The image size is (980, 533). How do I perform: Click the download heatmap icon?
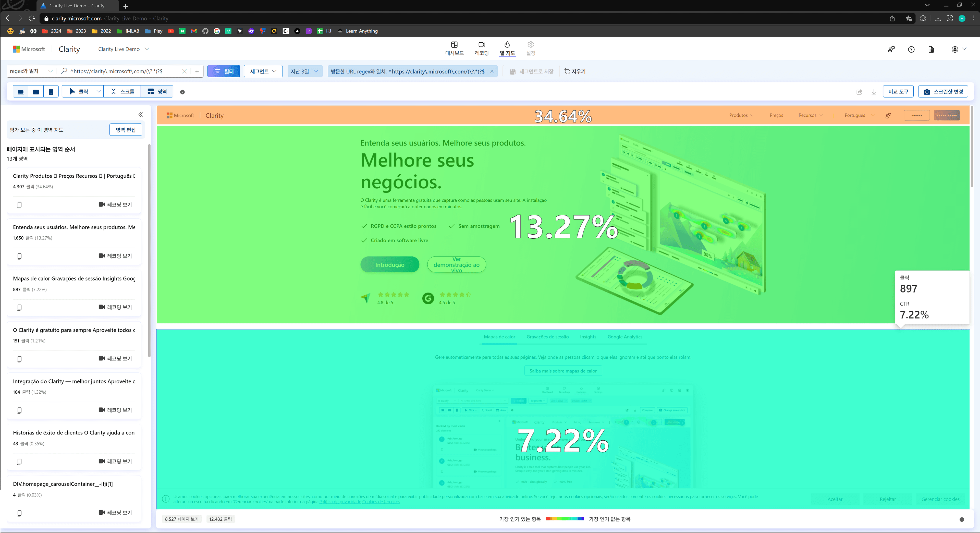tap(874, 92)
